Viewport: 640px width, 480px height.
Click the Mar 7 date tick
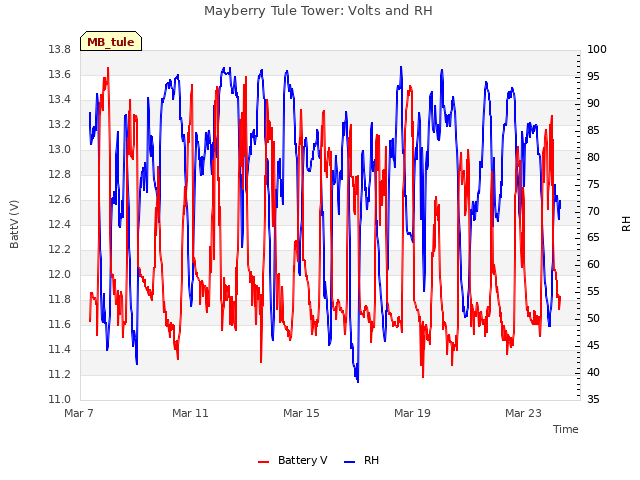[x=79, y=413]
